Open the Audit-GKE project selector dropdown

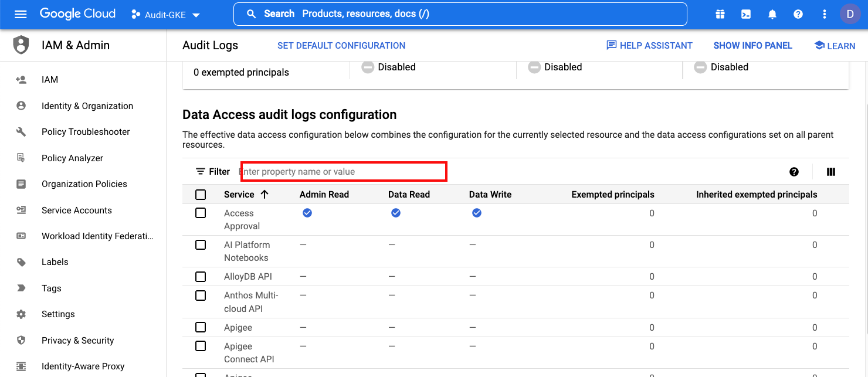[166, 15]
